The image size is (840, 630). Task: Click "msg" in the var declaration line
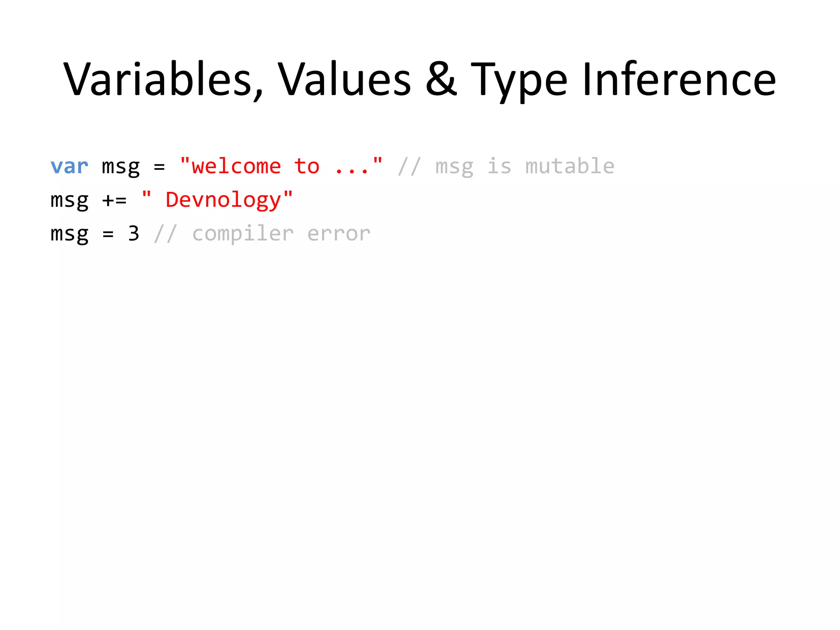coord(121,167)
